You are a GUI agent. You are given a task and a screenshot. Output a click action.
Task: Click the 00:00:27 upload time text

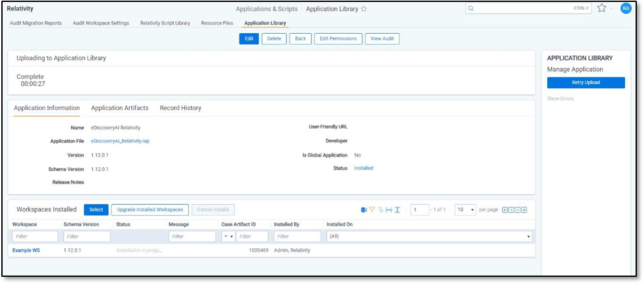[x=33, y=84]
